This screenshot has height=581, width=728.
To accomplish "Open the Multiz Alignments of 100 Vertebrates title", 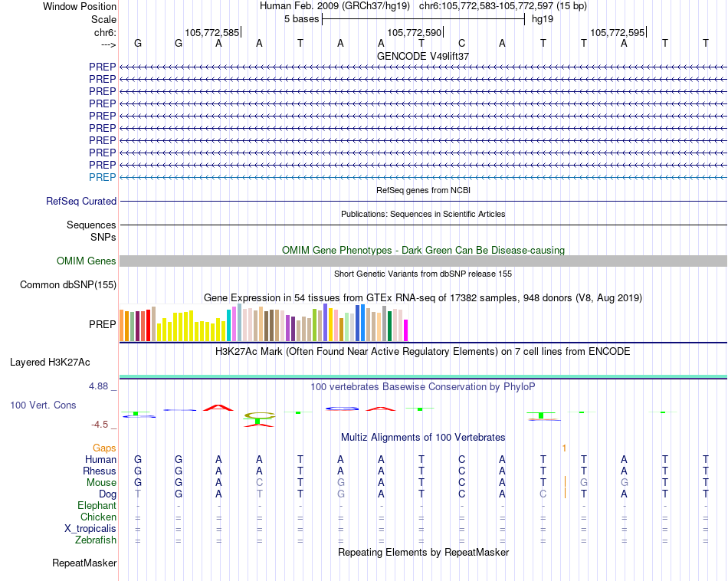I will [x=423, y=438].
